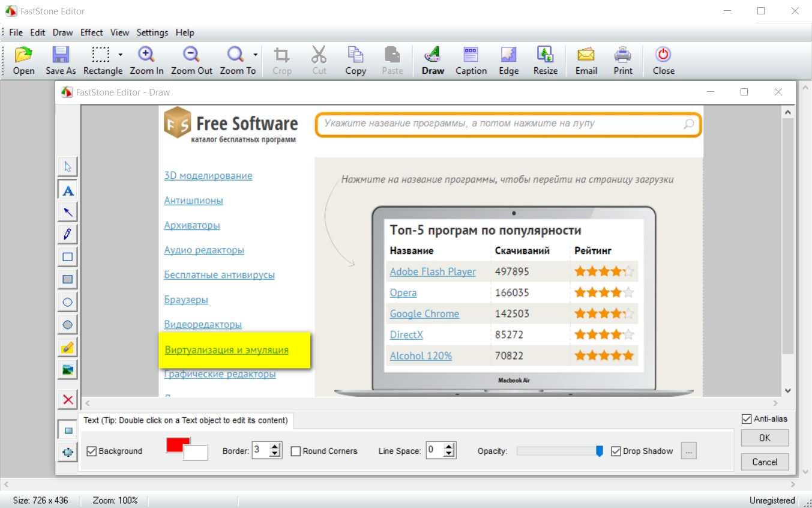Viewport: 812px width, 508px height.
Task: Click the Adobe Flash Player link
Action: coord(433,271)
